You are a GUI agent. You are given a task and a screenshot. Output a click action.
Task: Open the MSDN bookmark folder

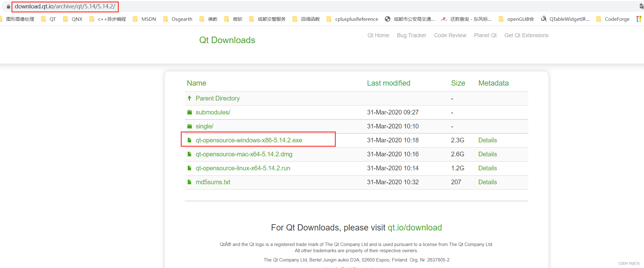[144, 19]
